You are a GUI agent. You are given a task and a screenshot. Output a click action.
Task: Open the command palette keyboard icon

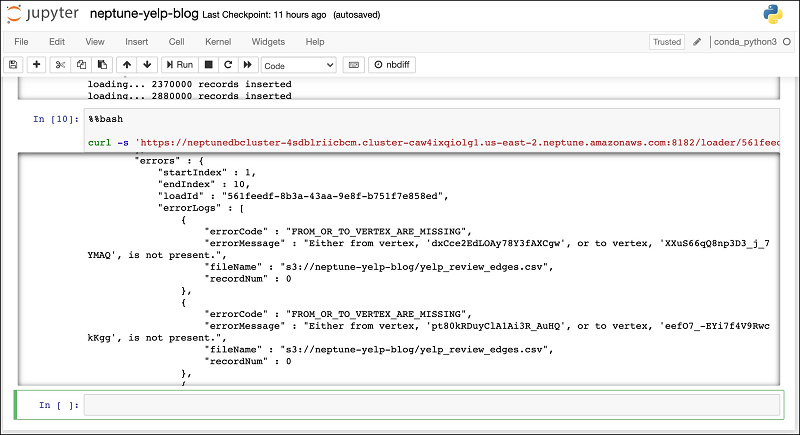[354, 65]
